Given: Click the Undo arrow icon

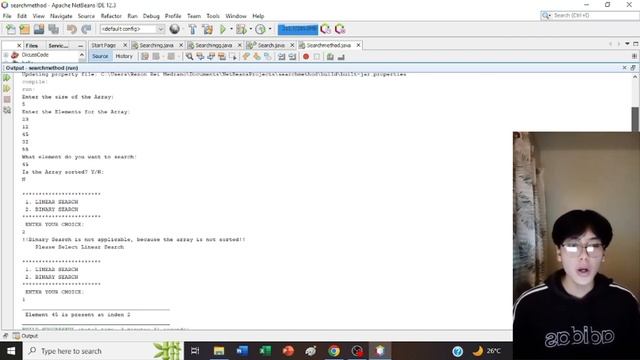Looking at the screenshot, I should click(72, 29).
